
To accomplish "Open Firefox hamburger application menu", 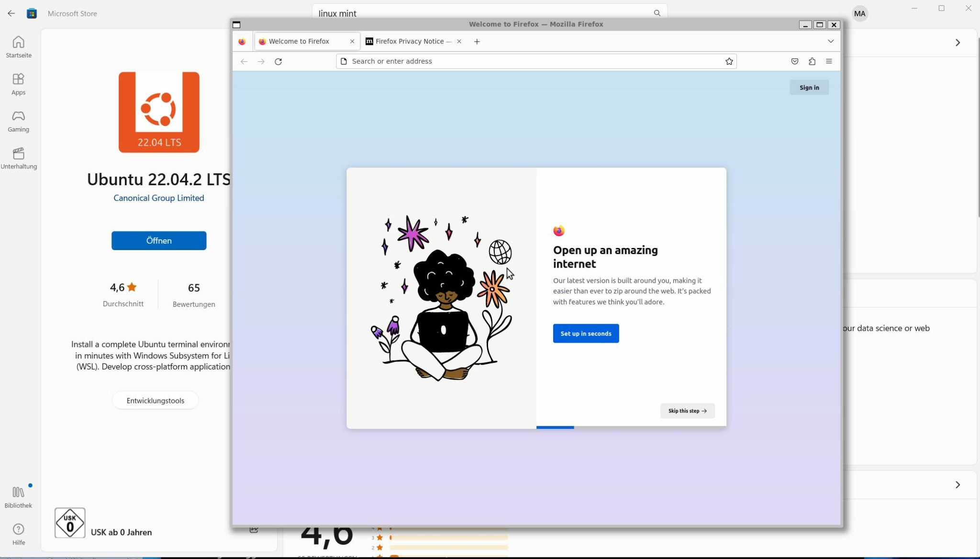I will [x=829, y=61].
